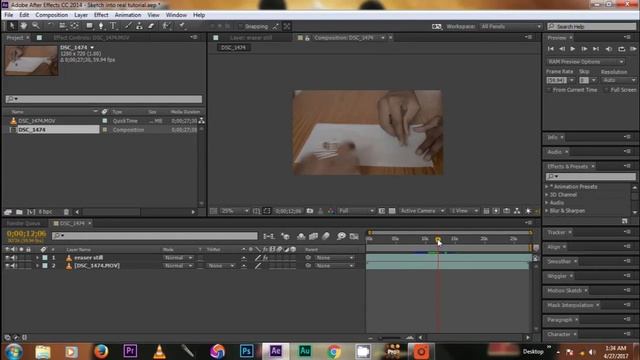
Task: Open the Composition menu
Action: pyautogui.click(x=52, y=15)
